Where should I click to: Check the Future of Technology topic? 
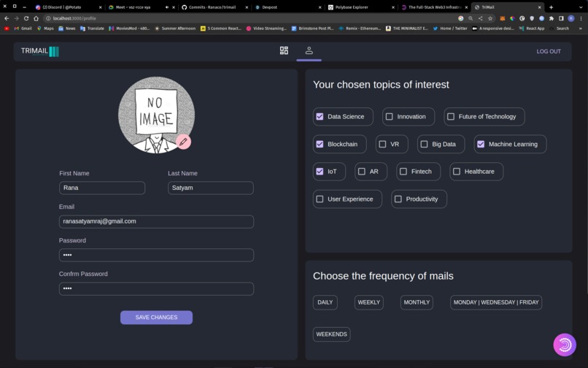(x=451, y=116)
